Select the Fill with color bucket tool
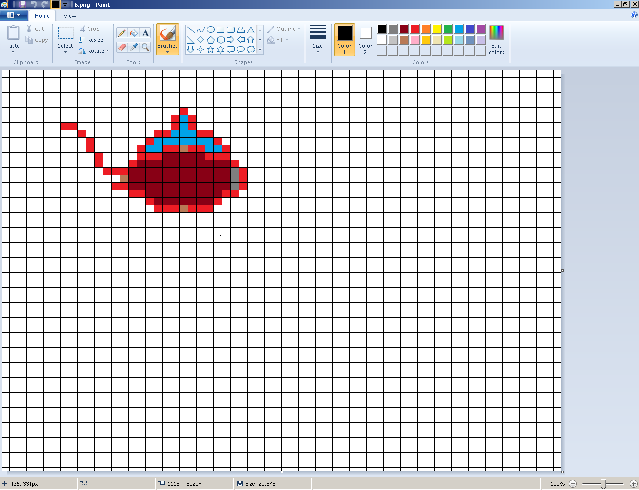This screenshot has width=639, height=490. point(133,33)
